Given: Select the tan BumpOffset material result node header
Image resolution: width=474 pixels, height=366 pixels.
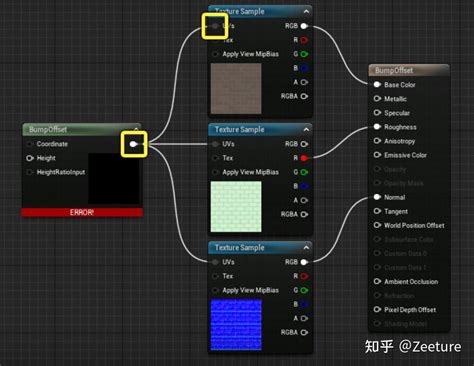Looking at the screenshot, I should pyautogui.click(x=409, y=70).
